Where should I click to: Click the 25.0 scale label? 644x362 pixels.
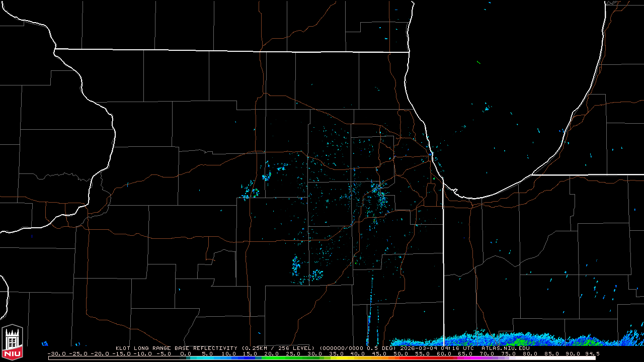(293, 354)
